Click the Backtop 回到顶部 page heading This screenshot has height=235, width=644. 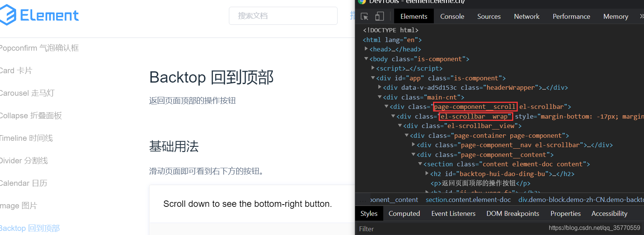tap(211, 77)
